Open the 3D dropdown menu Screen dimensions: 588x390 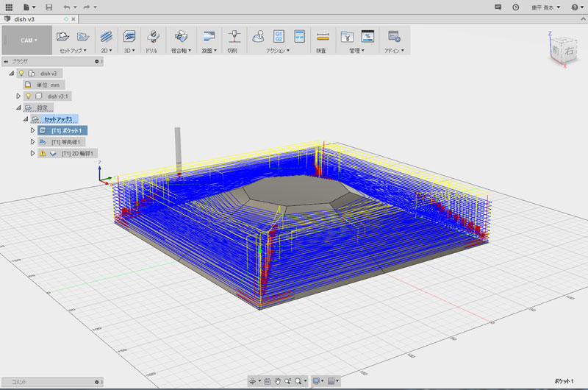129,50
